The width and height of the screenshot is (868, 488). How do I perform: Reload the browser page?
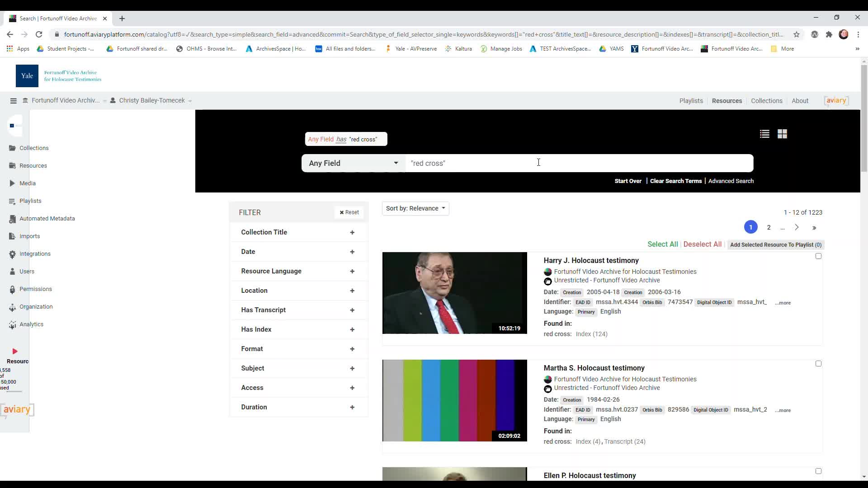coord(39,34)
